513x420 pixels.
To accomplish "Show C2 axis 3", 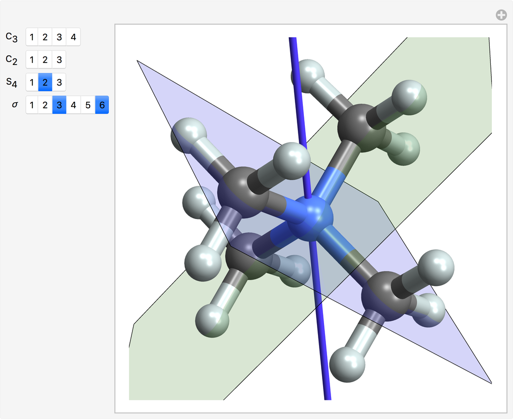I will point(59,60).
